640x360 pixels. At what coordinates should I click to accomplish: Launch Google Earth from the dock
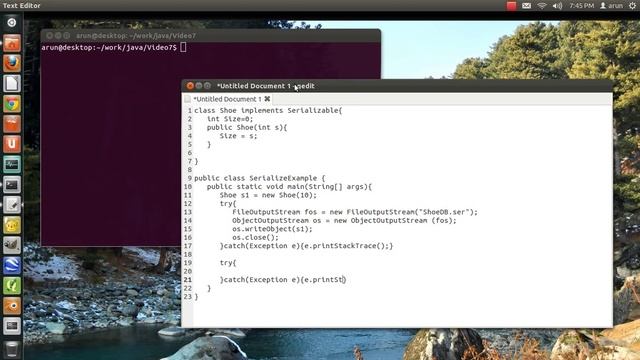[x=12, y=265]
